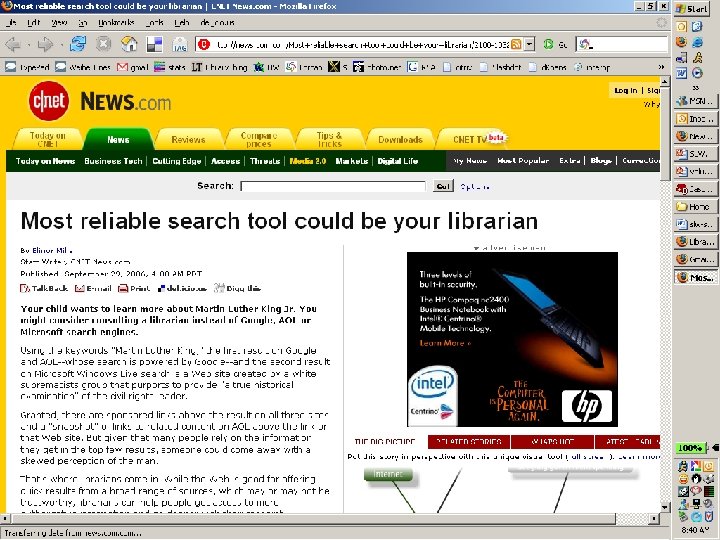This screenshot has width=720, height=540.
Task: Click the McAfee shield tray icon
Action: click(709, 517)
